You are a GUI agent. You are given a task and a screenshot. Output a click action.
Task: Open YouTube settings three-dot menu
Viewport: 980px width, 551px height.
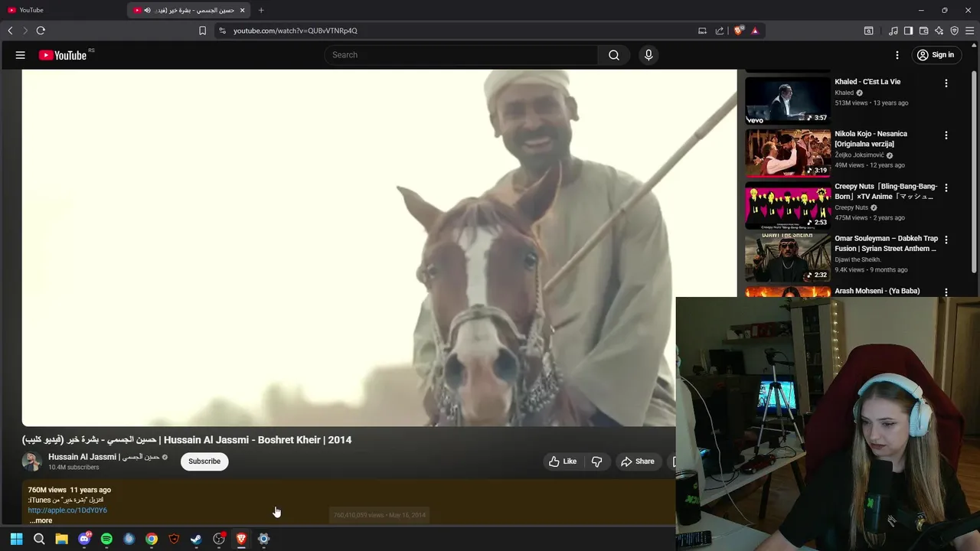tap(897, 55)
